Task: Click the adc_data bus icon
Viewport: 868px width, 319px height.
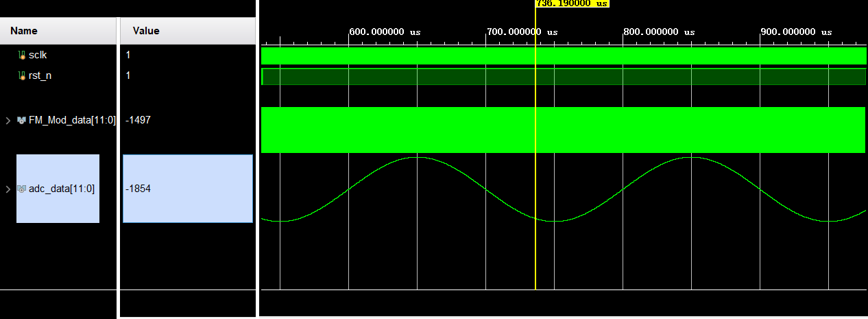Action: tap(22, 189)
